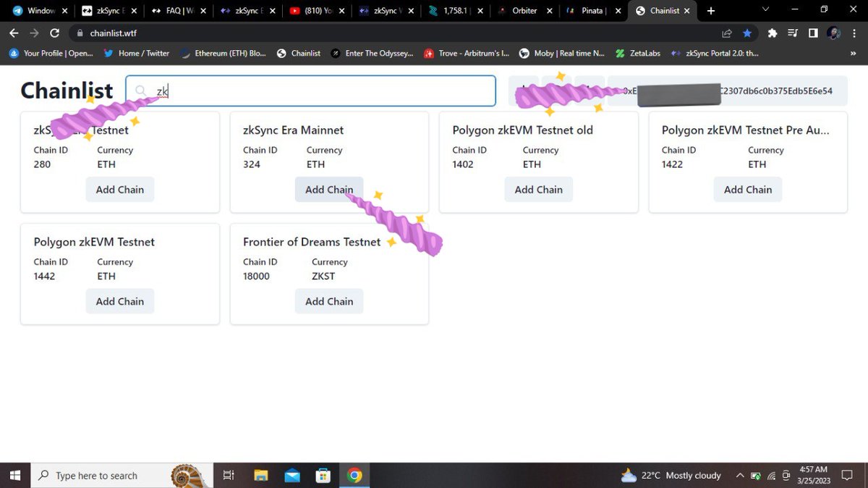
Task: Reload the chainlist.wtf page
Action: coord(54,33)
